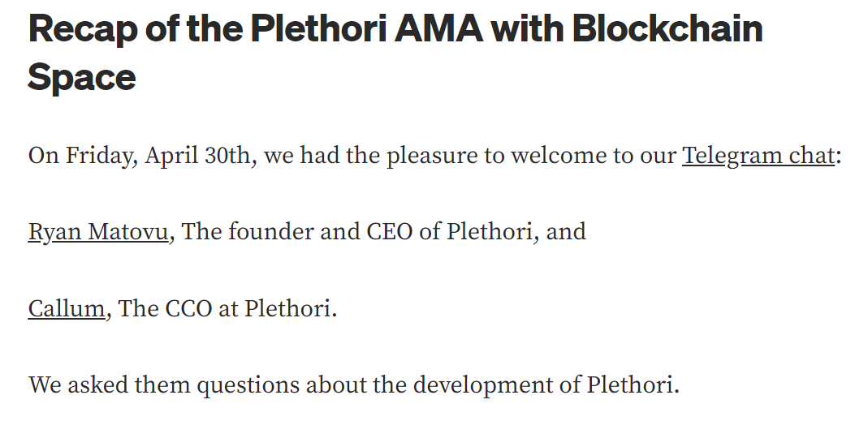
Task: Click the word 'Space' in the heading
Action: pyautogui.click(x=82, y=77)
